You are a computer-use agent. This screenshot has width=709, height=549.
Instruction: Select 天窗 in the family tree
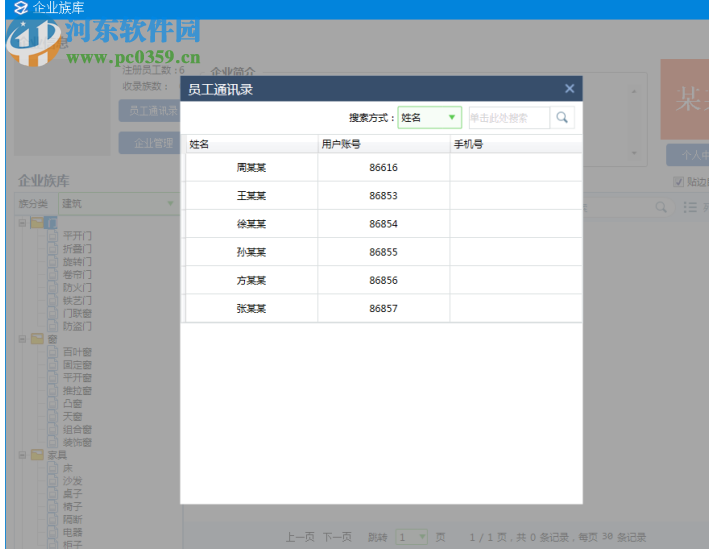pyautogui.click(x=72, y=416)
